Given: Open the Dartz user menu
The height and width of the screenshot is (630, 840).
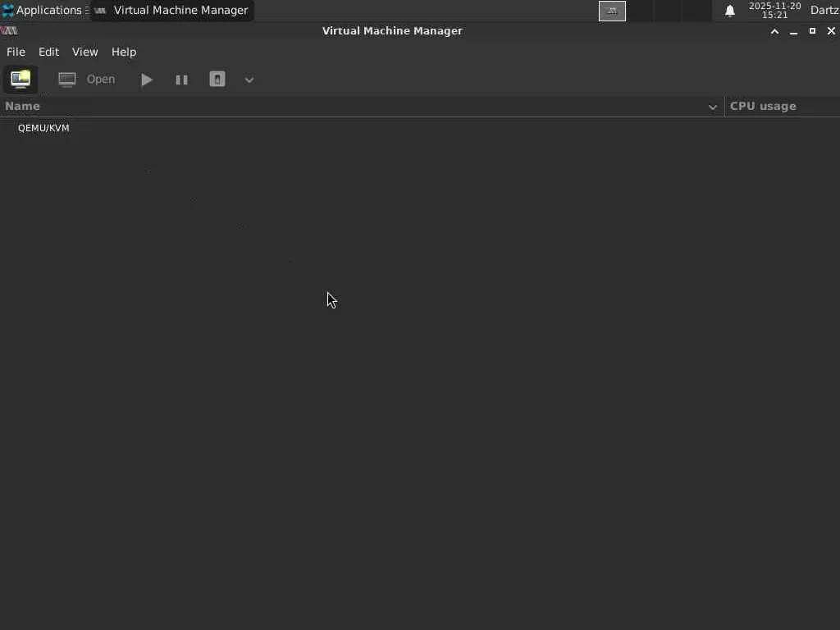Looking at the screenshot, I should coord(824,10).
